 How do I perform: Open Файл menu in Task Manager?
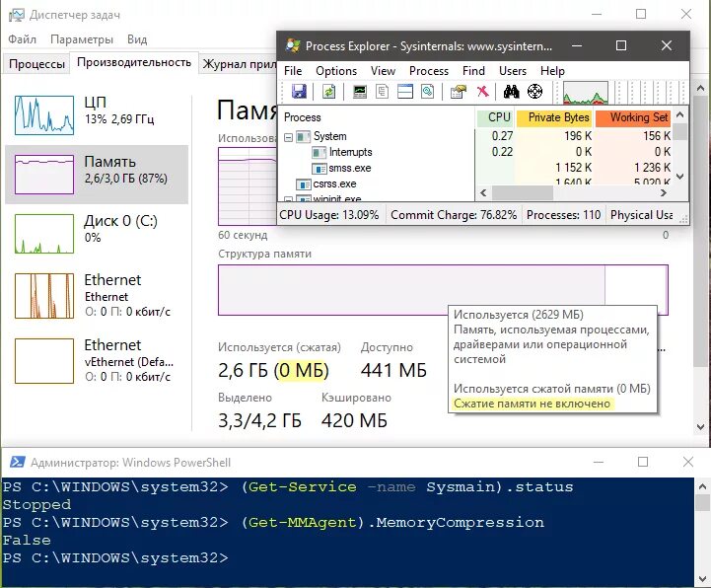[23, 39]
